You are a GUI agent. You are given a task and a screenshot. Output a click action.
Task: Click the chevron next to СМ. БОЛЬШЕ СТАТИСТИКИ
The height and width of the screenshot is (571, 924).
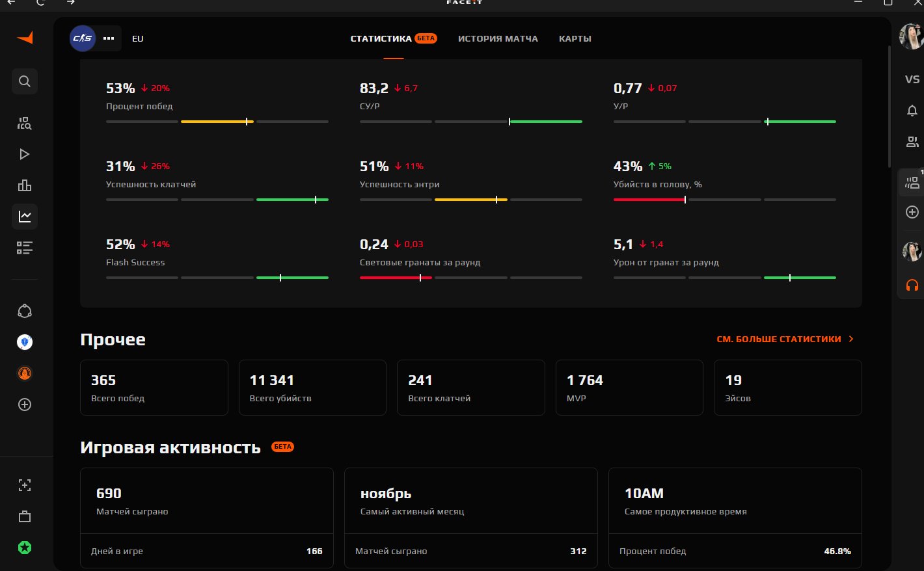tap(851, 339)
